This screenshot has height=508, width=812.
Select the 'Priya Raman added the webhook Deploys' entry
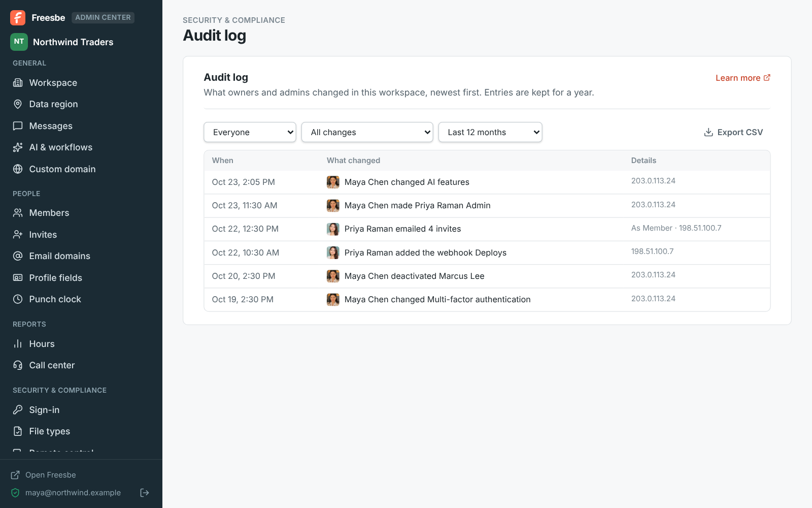(487, 252)
